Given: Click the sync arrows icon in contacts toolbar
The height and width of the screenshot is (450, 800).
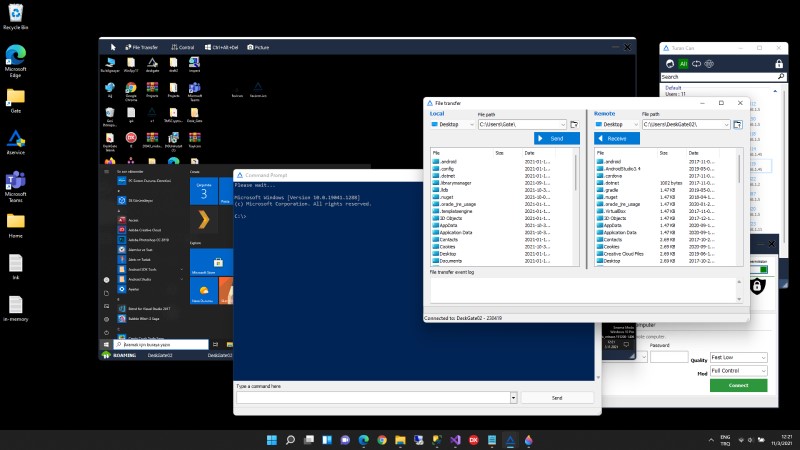Looking at the screenshot, I should pyautogui.click(x=696, y=64).
